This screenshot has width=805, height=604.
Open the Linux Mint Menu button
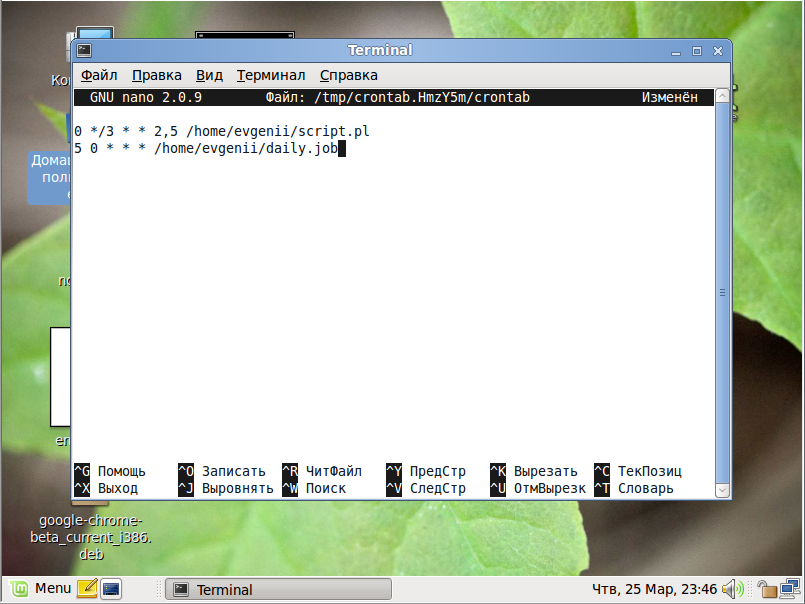40,589
